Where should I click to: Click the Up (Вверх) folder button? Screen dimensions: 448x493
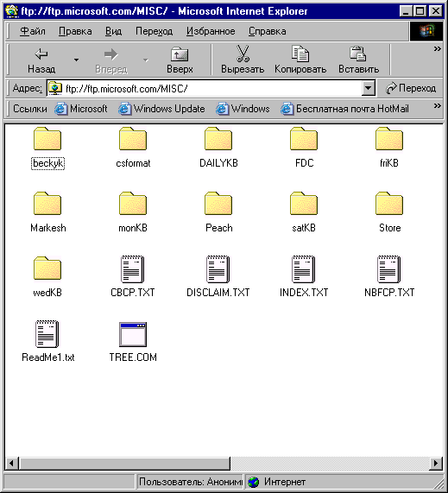tap(180, 60)
